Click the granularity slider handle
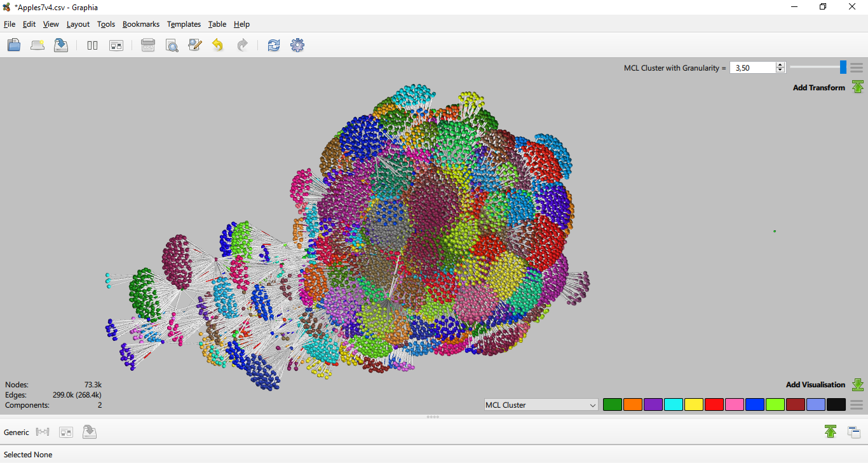The width and height of the screenshot is (868, 463). (843, 67)
